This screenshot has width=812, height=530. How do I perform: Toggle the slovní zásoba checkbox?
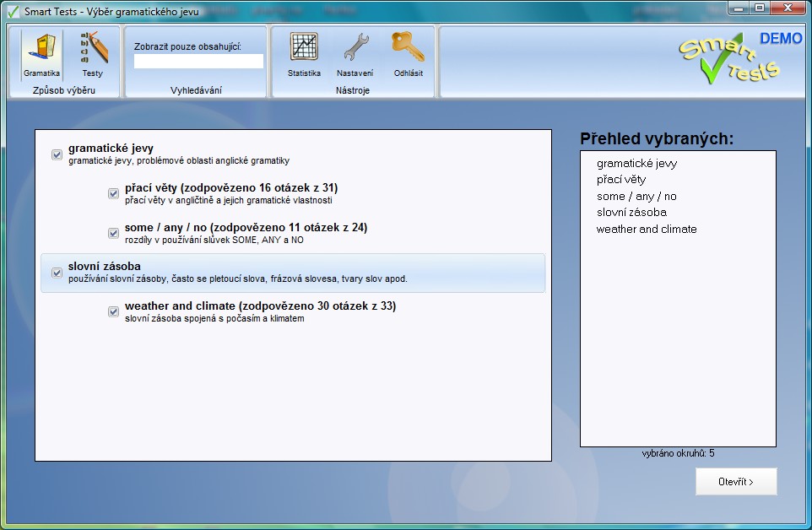(57, 273)
